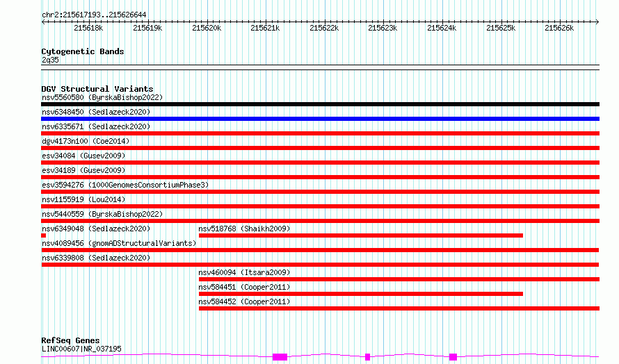619x364 pixels.
Task: Click the LINC00607|NR_037195 gene label
Action: point(81,349)
